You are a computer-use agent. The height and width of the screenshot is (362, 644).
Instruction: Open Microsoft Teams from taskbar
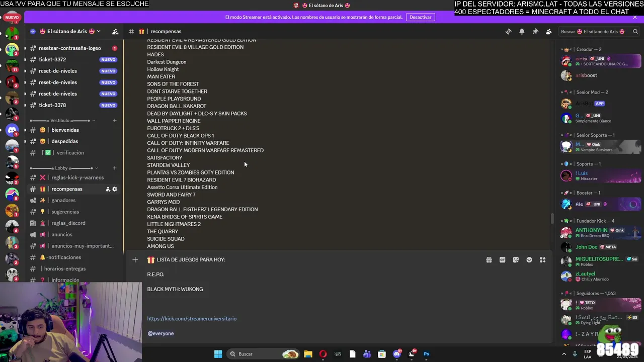tap(367, 354)
